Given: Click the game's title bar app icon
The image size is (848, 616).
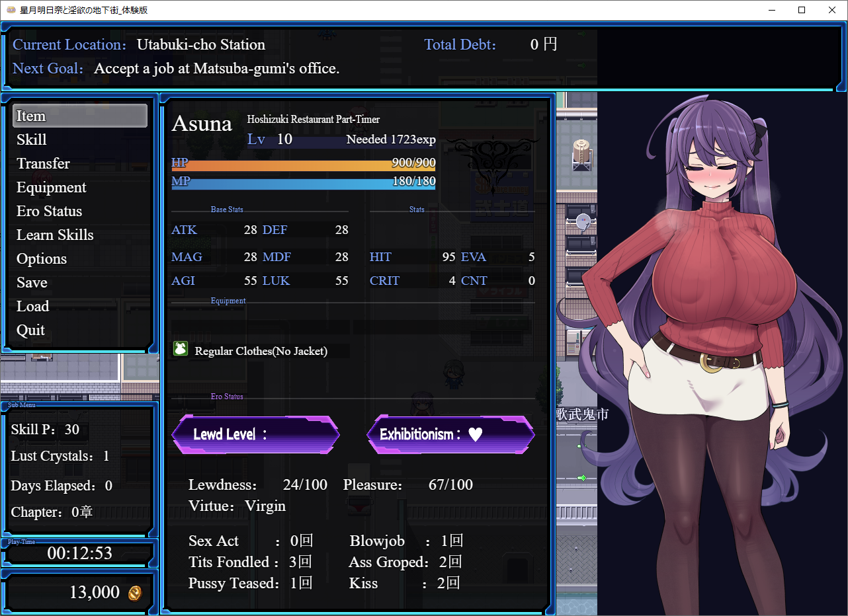Looking at the screenshot, I should pyautogui.click(x=11, y=10).
